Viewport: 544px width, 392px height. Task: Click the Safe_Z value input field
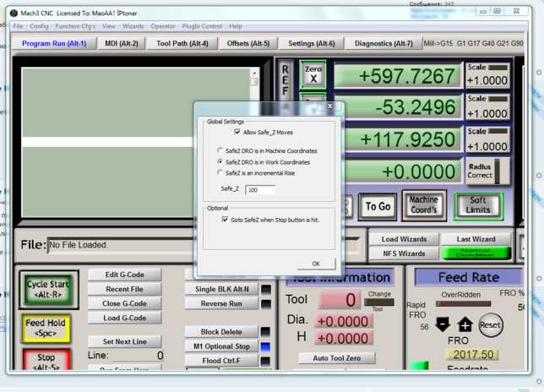260,190
